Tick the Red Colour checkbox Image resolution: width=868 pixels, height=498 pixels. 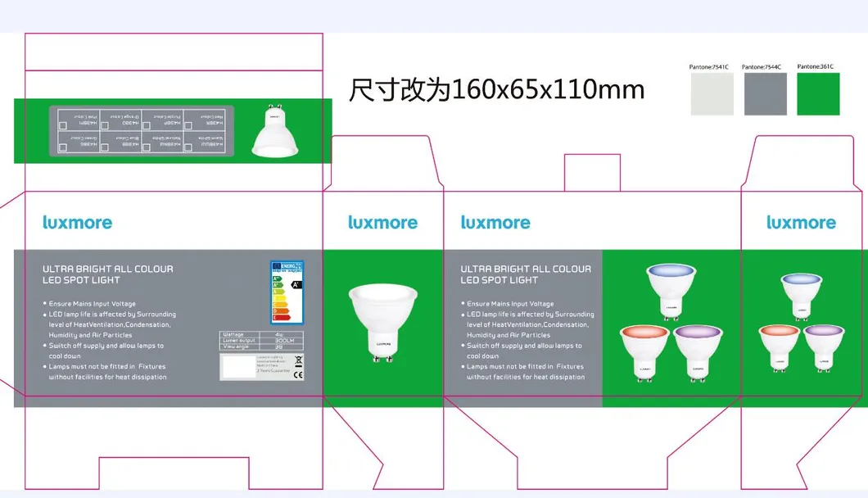(187, 124)
